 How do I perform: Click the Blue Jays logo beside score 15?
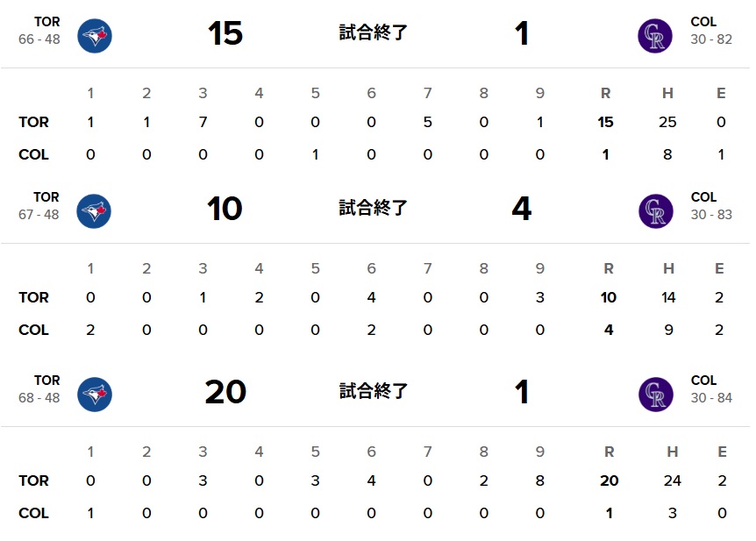coord(95,35)
